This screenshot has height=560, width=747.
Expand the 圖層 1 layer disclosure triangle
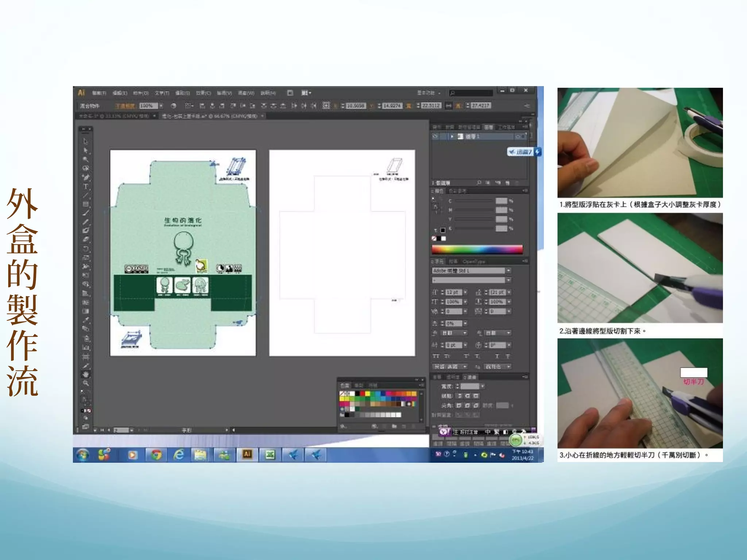click(x=452, y=136)
